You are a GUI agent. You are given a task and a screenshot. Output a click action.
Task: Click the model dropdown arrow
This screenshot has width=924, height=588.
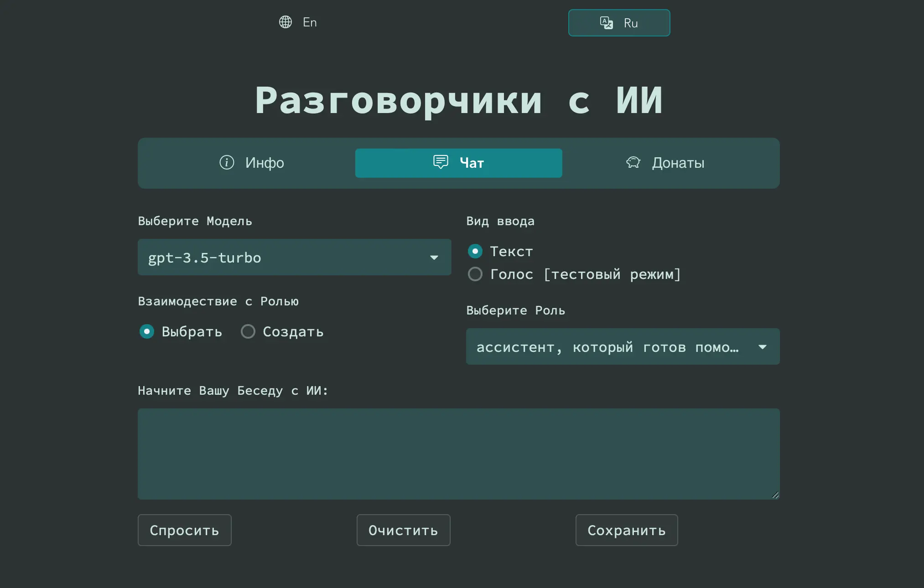[x=434, y=258]
